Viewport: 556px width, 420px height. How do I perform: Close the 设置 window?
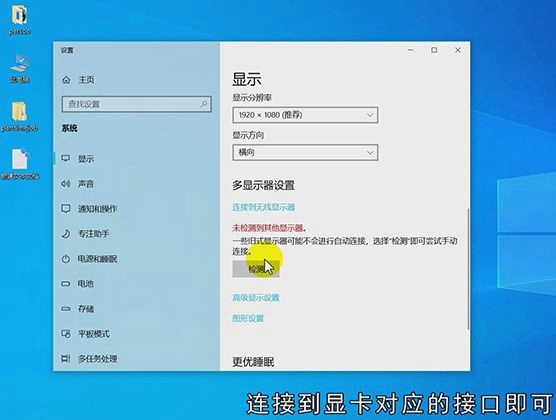(458, 50)
